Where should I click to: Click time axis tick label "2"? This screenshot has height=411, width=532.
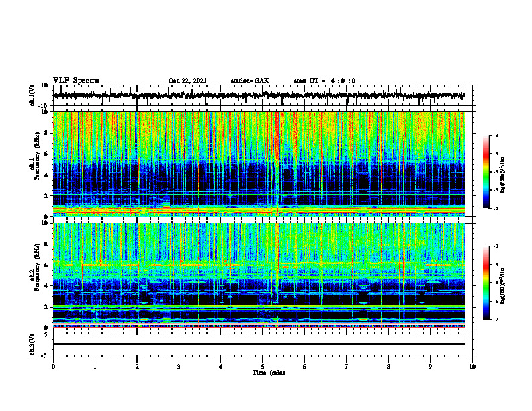pyautogui.click(x=137, y=367)
